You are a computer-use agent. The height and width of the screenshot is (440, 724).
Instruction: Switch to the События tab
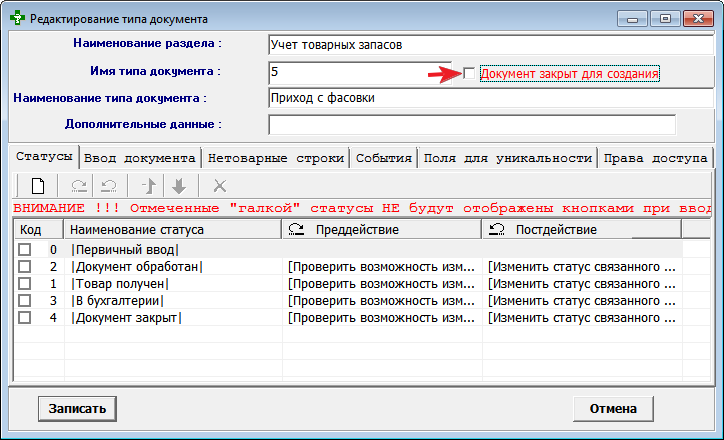(x=384, y=158)
